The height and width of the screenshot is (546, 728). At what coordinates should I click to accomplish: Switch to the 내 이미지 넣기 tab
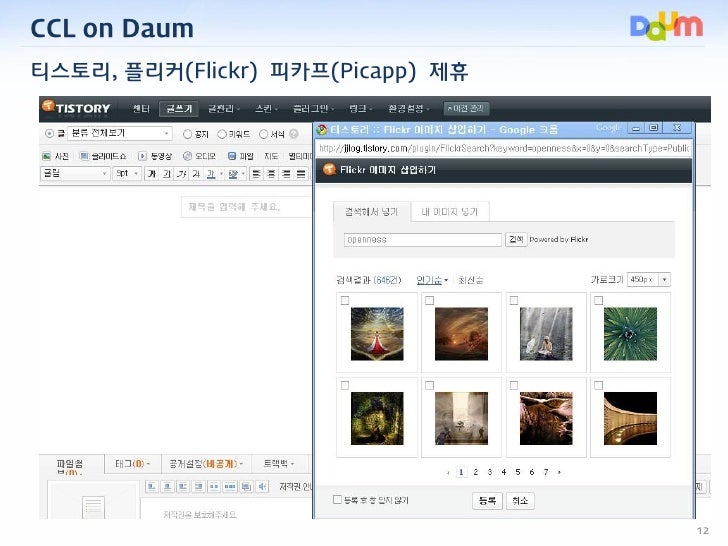pyautogui.click(x=449, y=212)
